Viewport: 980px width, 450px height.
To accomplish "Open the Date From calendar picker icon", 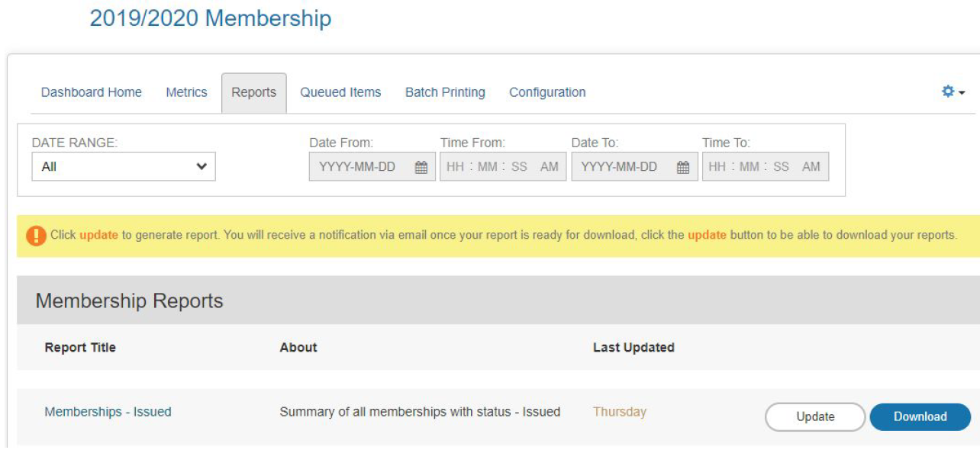I will [x=421, y=167].
